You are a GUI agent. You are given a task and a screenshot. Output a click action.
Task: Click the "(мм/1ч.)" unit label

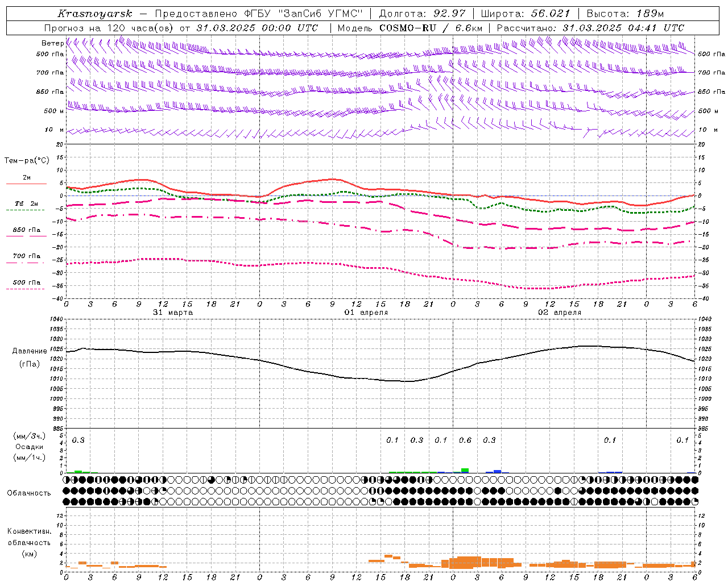point(29,458)
